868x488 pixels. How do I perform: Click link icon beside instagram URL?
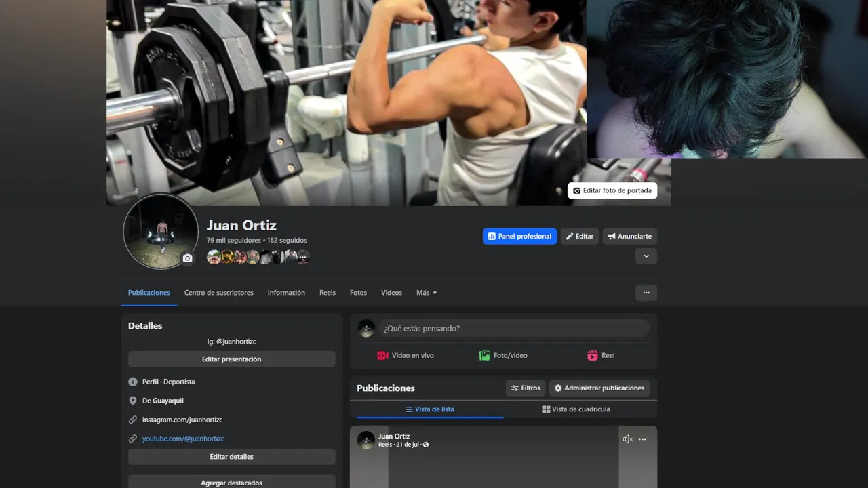pyautogui.click(x=133, y=420)
